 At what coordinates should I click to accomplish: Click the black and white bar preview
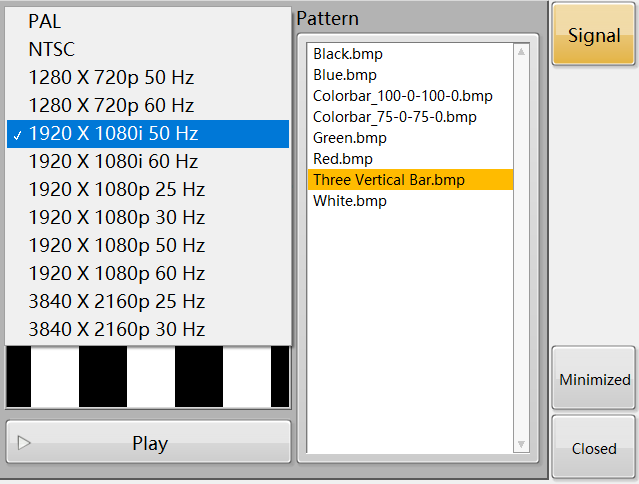click(x=148, y=376)
